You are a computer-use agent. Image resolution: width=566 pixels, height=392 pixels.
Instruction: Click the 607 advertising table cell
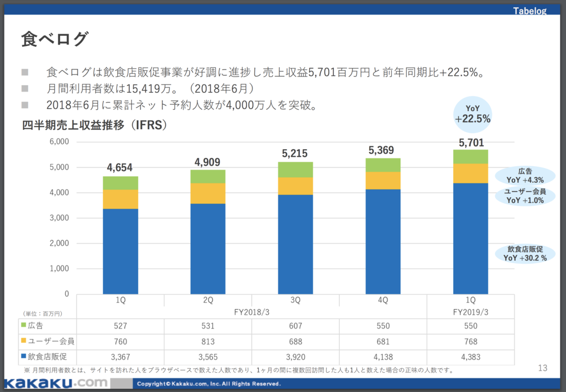tap(295, 326)
